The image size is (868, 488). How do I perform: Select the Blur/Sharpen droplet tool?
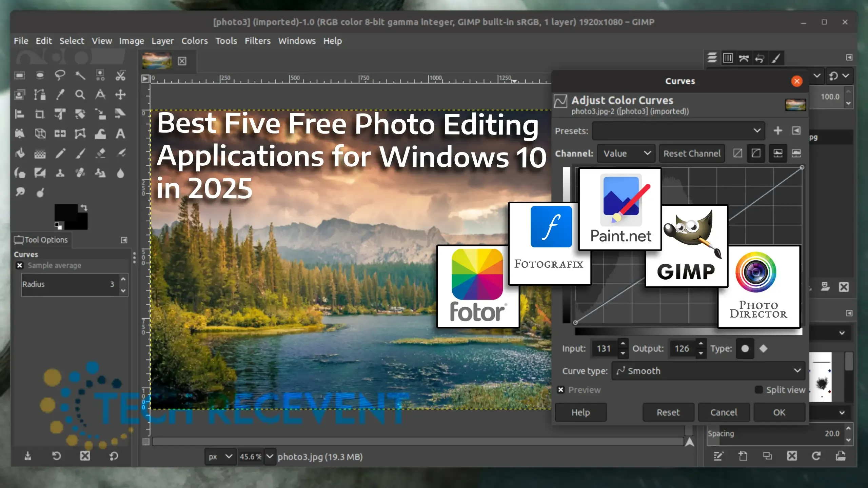pos(120,173)
